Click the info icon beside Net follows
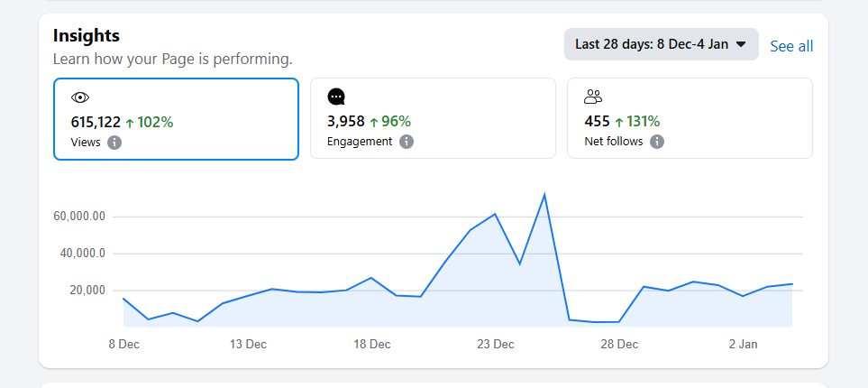Viewport: 868px width, 388px height. [657, 142]
